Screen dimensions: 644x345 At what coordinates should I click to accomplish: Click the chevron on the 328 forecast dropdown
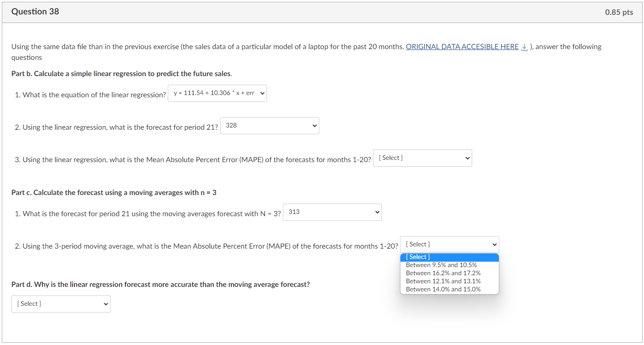(x=313, y=126)
